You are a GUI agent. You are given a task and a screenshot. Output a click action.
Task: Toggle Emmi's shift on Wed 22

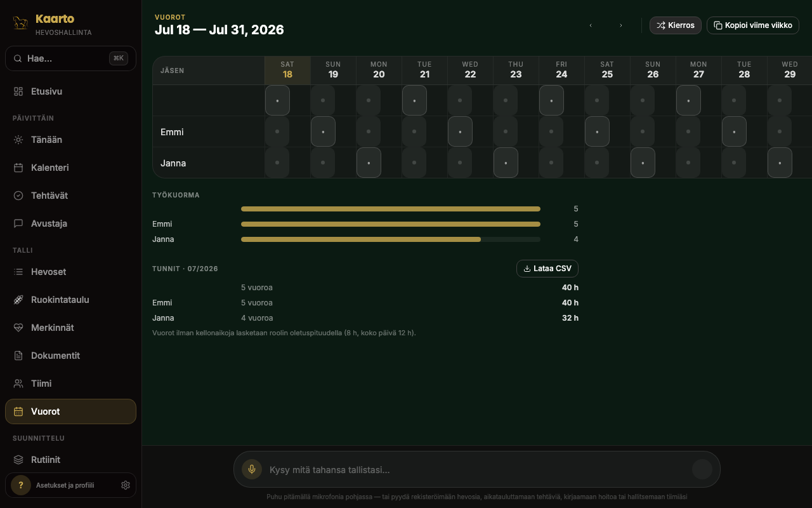pyautogui.click(x=460, y=131)
